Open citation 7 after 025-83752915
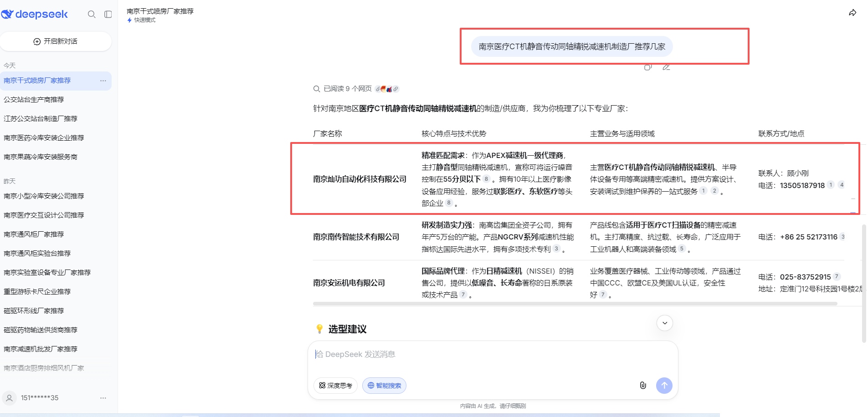Viewport: 868px width, 417px height. tap(837, 276)
